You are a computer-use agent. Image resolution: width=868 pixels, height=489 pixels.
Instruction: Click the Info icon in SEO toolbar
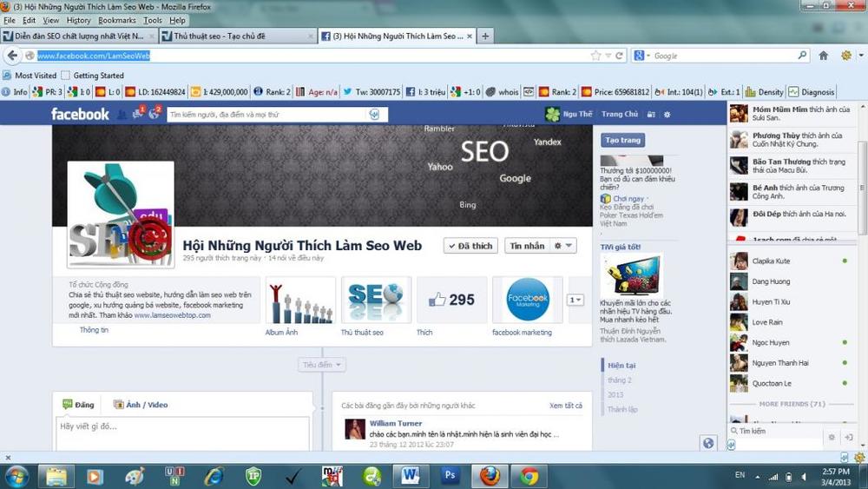(x=15, y=92)
